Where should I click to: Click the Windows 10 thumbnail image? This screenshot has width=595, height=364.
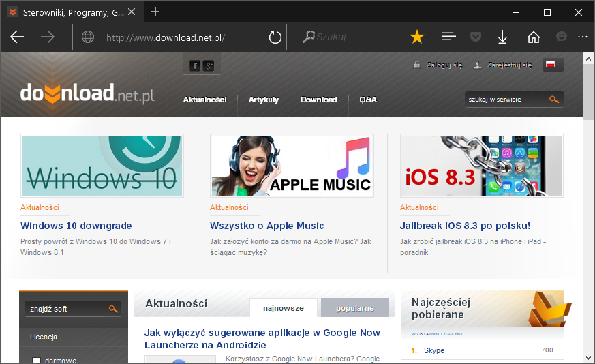pos(102,166)
